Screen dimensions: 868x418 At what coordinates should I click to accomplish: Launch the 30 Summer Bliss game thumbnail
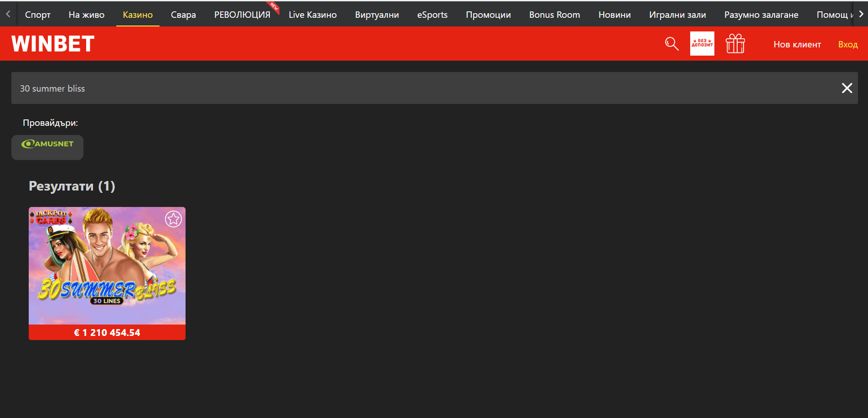click(x=107, y=266)
